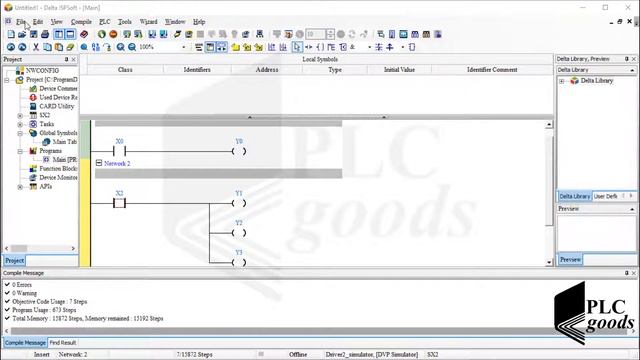The image size is (640, 360).
Task: Expand the Delta Library tree node
Action: click(562, 81)
